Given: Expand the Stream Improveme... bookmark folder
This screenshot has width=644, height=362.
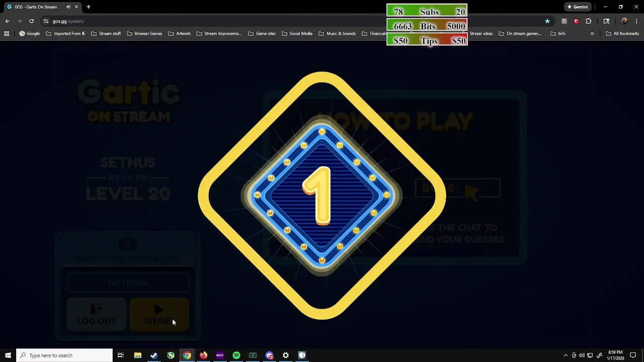Looking at the screenshot, I should (x=219, y=34).
